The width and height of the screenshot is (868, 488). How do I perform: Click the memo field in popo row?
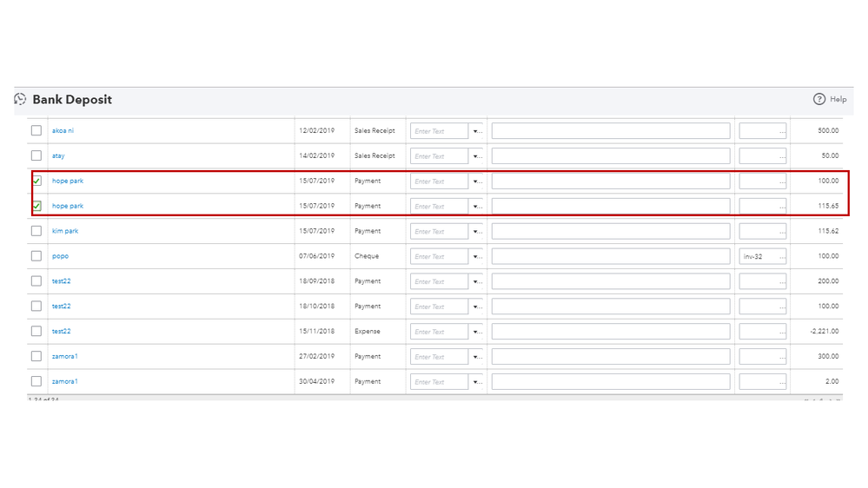tap(610, 256)
